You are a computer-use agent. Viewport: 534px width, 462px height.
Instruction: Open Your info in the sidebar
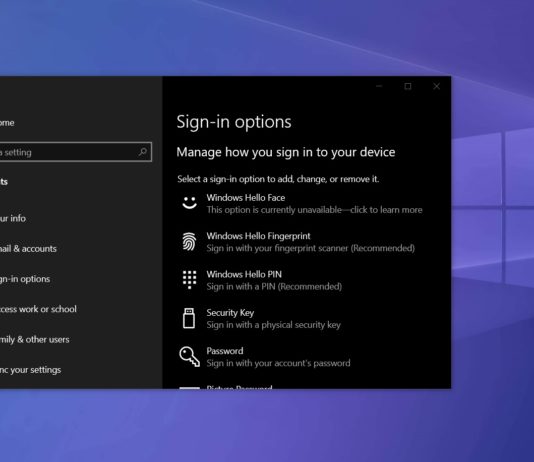(x=13, y=218)
